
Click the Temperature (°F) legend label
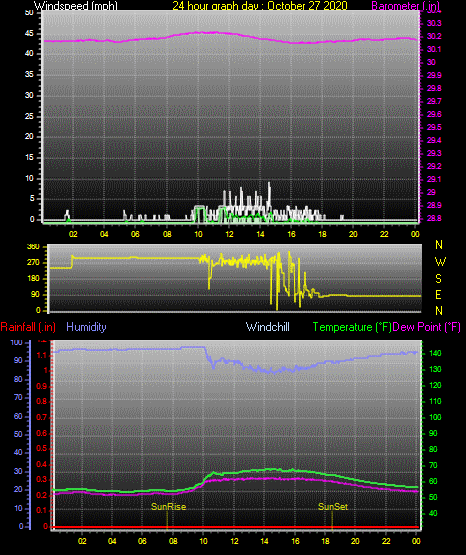point(352,327)
